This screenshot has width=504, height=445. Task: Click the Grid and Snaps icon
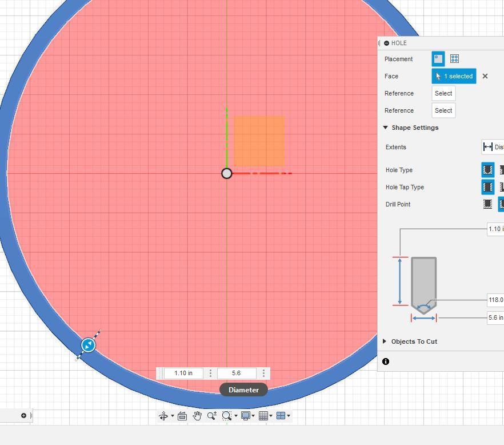coord(264,415)
